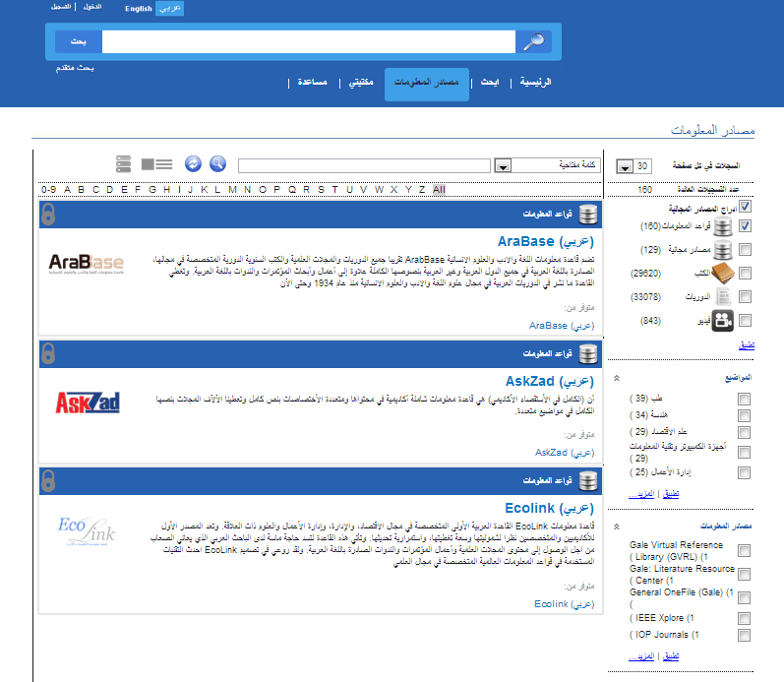
Task: Click the free sources (129) database icon
Action: point(722,250)
